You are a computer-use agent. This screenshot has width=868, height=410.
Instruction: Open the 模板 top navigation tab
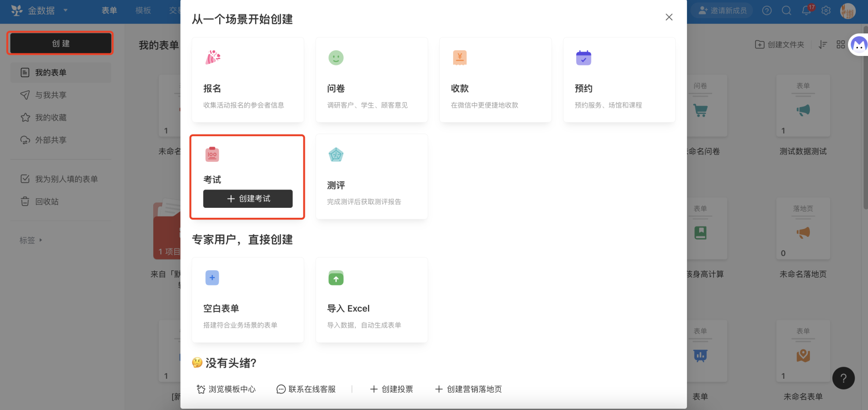click(x=143, y=10)
